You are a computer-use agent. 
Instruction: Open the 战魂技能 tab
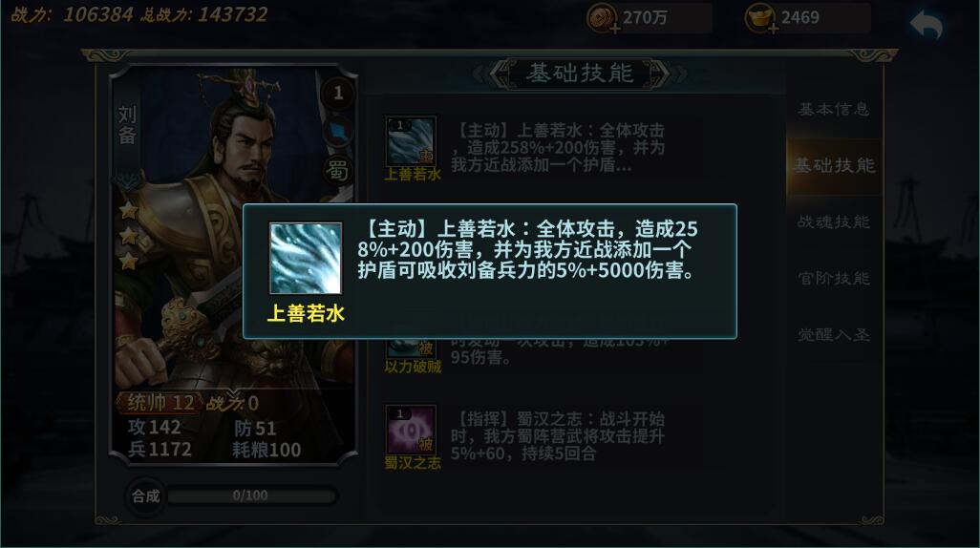834,221
